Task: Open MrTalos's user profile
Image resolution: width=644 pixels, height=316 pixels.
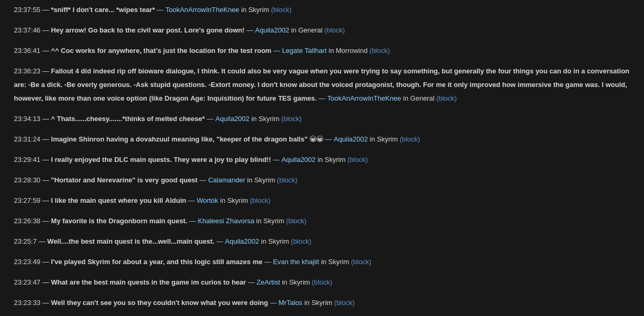Action: [290, 303]
